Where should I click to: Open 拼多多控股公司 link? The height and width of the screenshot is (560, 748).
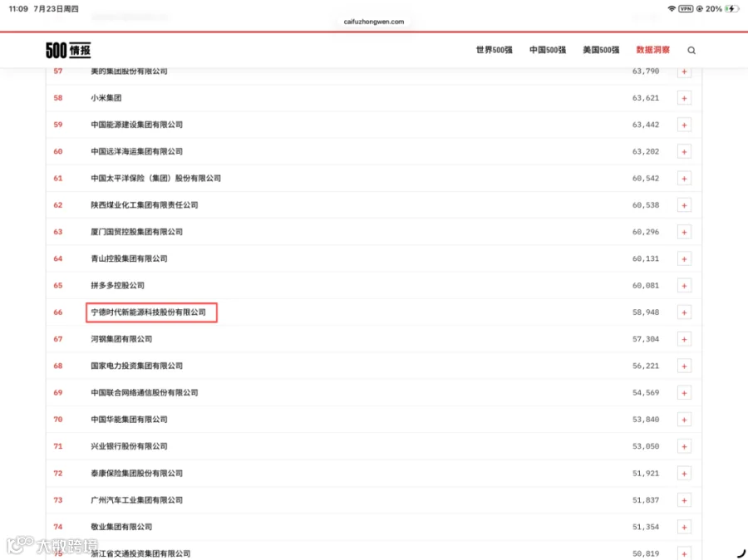117,285
